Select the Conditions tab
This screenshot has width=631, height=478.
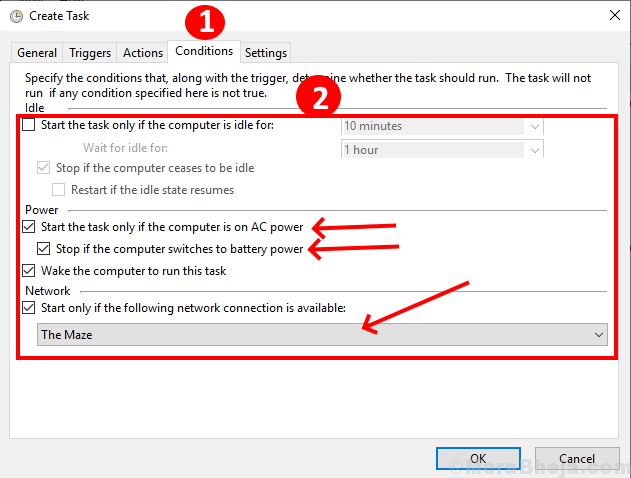coord(203,51)
